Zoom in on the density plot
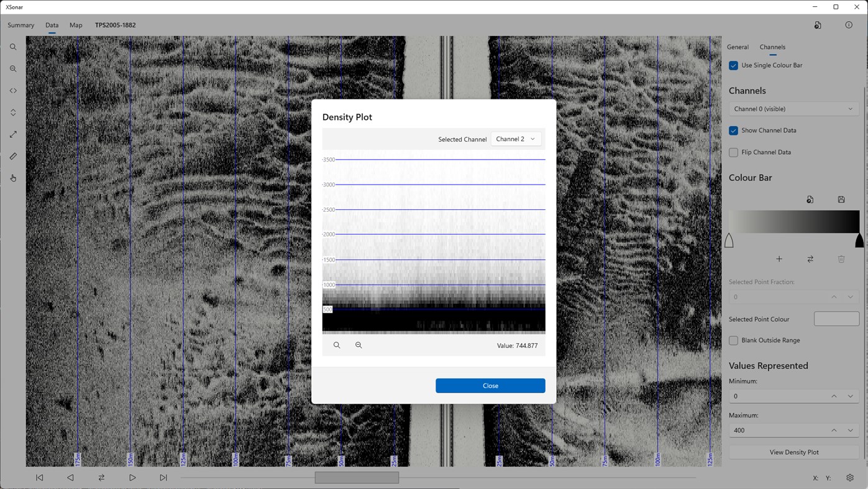 [337, 345]
